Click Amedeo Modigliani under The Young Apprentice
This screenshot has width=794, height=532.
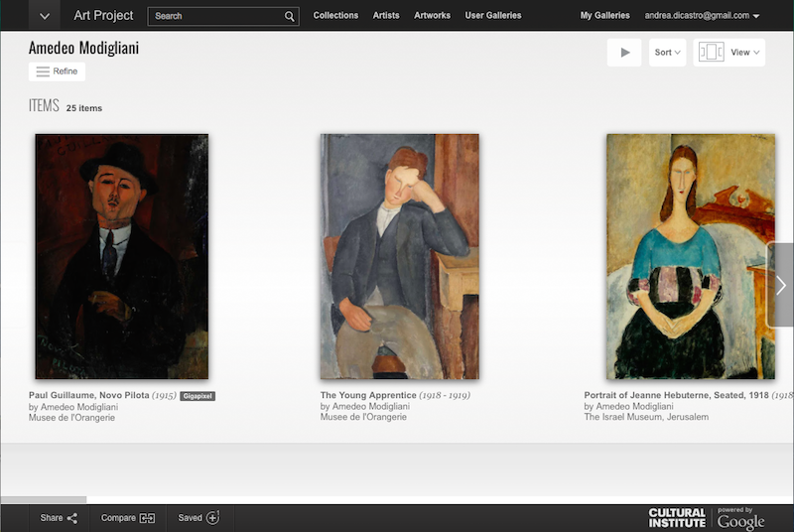click(x=370, y=407)
